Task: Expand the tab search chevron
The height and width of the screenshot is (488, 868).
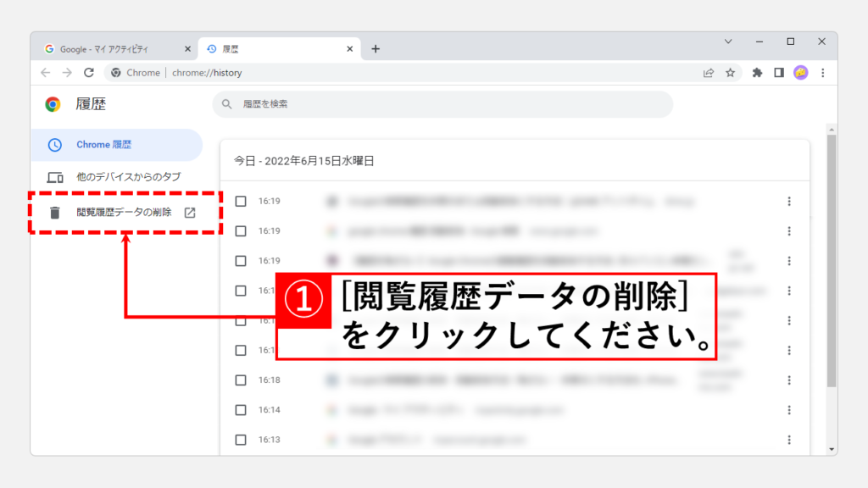Action: click(x=727, y=42)
